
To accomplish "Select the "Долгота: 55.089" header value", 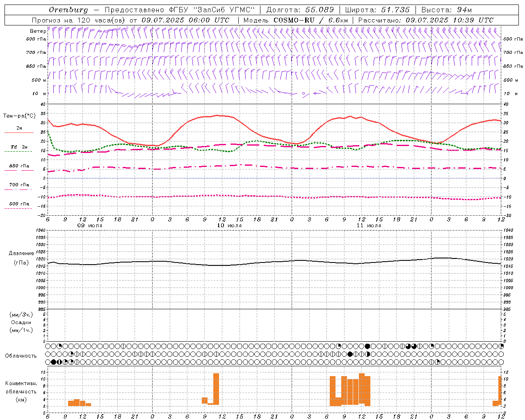I will (x=300, y=10).
